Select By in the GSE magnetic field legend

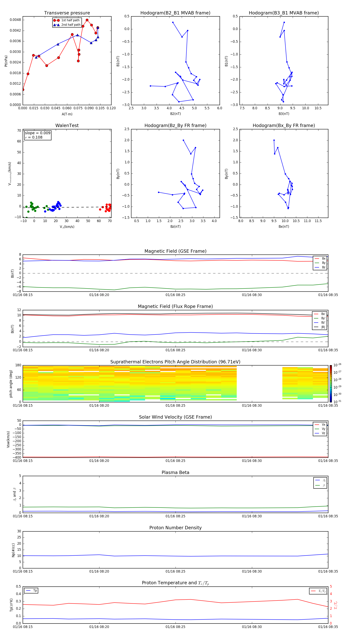320,263
